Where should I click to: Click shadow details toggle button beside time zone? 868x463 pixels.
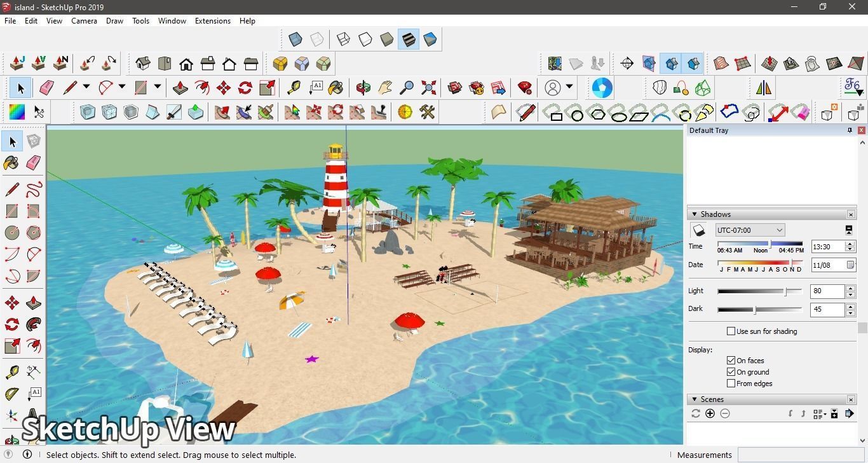click(849, 230)
